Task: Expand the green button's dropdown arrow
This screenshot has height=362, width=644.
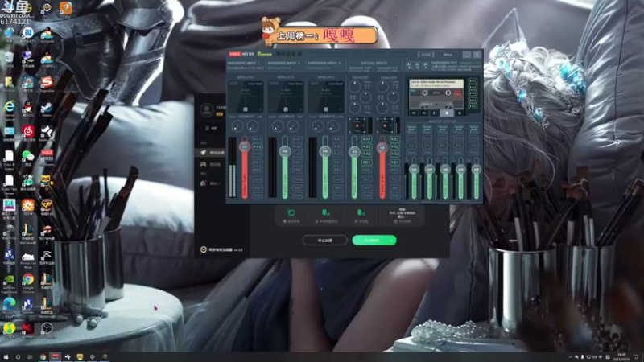Action: (392, 240)
